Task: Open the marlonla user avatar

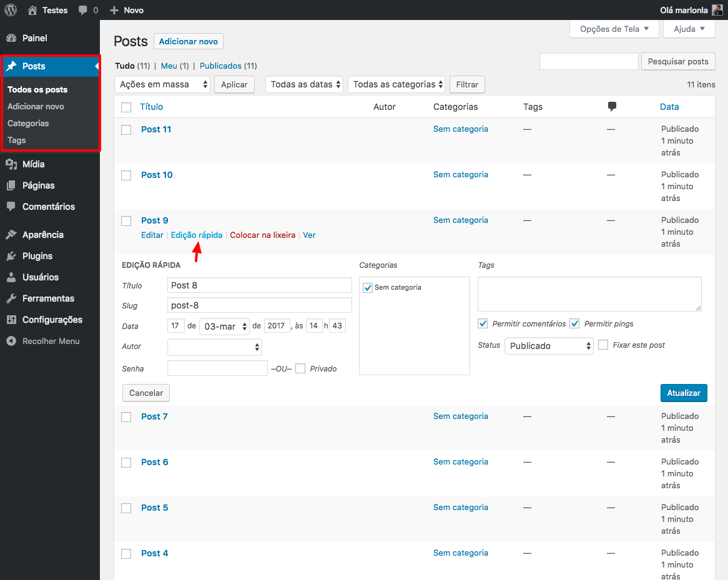Action: point(717,10)
